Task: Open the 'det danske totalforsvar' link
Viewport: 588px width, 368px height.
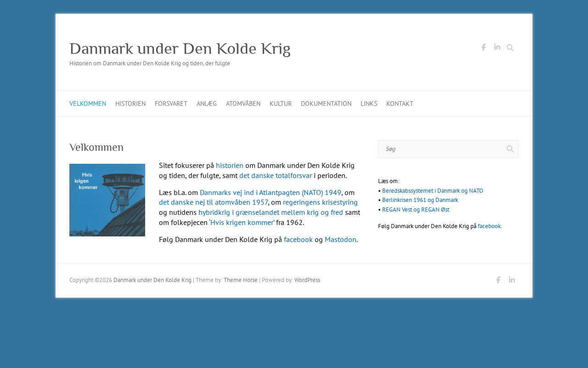Action: point(276,176)
